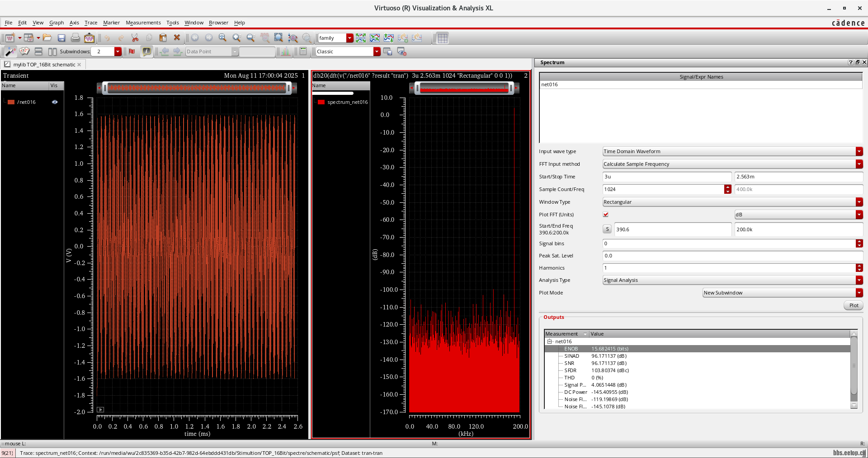Collapse the net016 outputs tree node

pos(550,341)
